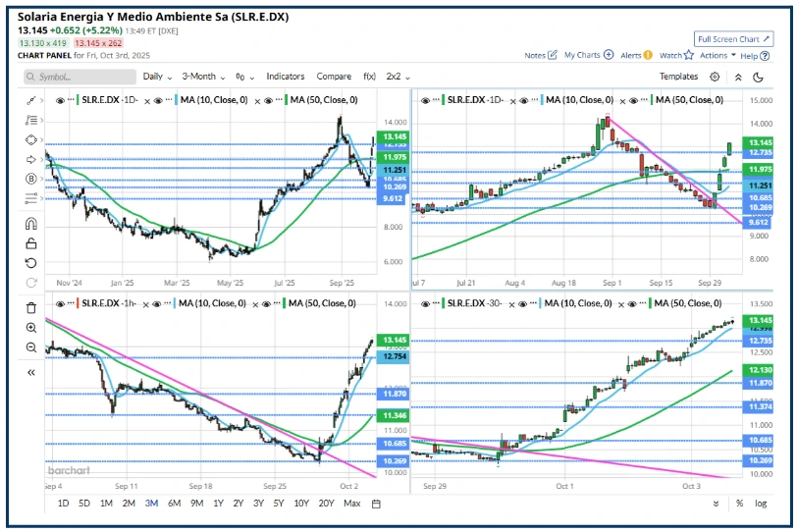Click the undo arrow icon

click(x=30, y=263)
